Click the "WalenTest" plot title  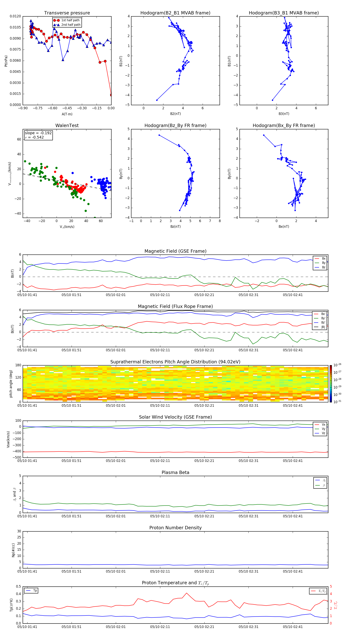67,125
